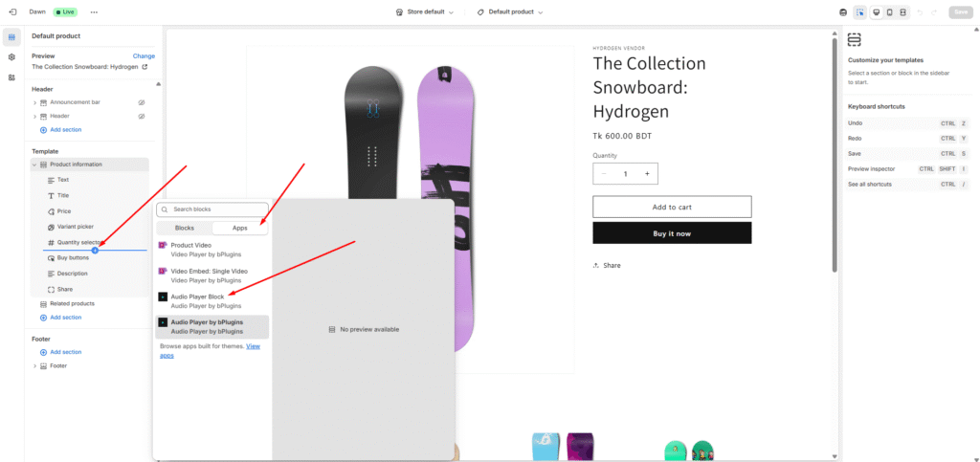The width and height of the screenshot is (980, 462).
Task: Click the exit editor back icon
Action: 12,12
